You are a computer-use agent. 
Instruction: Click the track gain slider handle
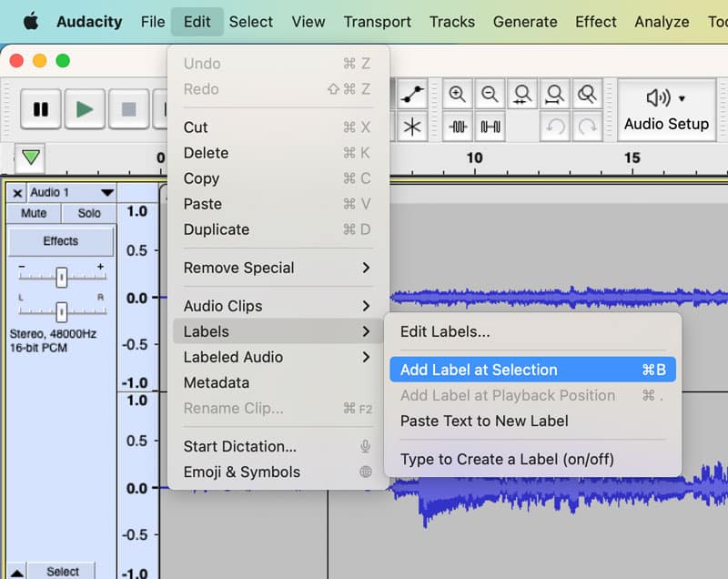click(x=61, y=276)
